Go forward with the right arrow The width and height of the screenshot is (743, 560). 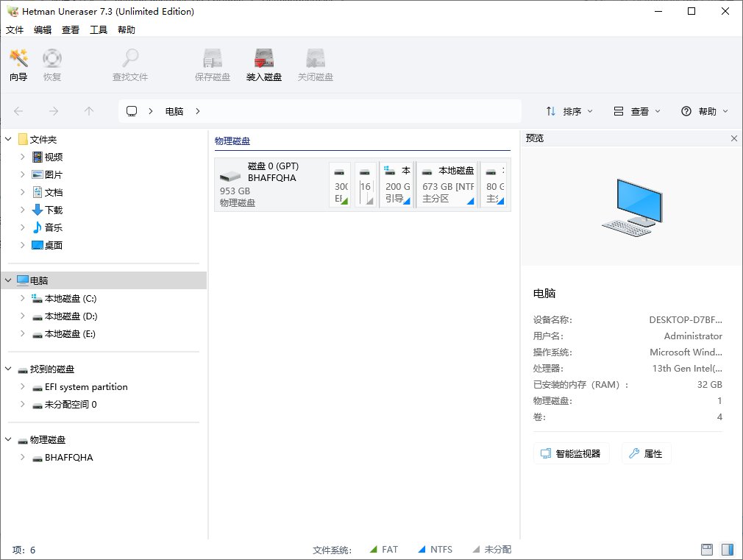(54, 111)
